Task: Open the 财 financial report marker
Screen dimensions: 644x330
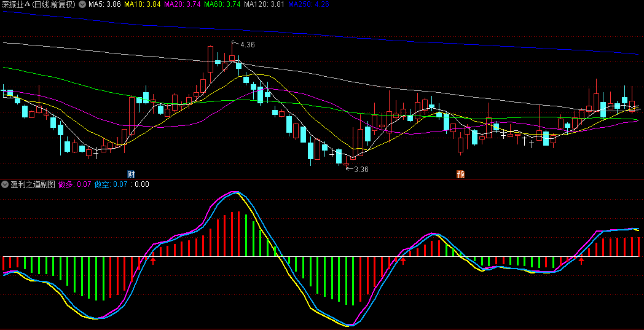Action: coord(132,175)
